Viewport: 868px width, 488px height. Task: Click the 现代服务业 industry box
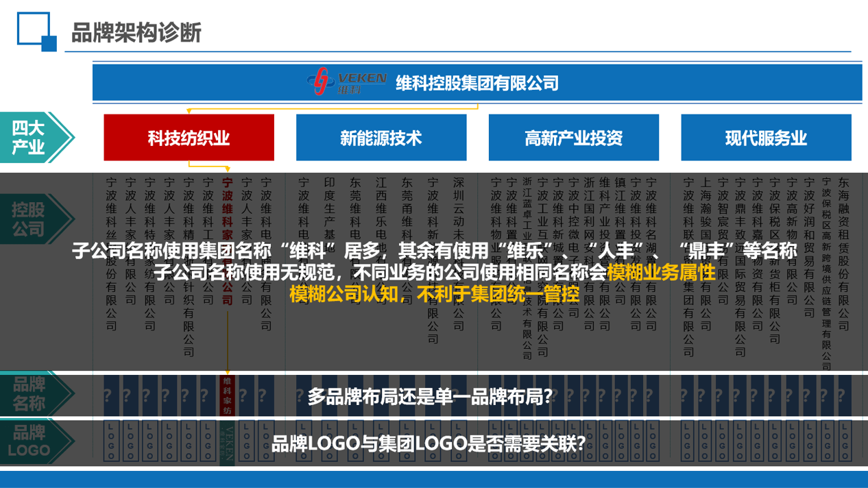pos(766,138)
